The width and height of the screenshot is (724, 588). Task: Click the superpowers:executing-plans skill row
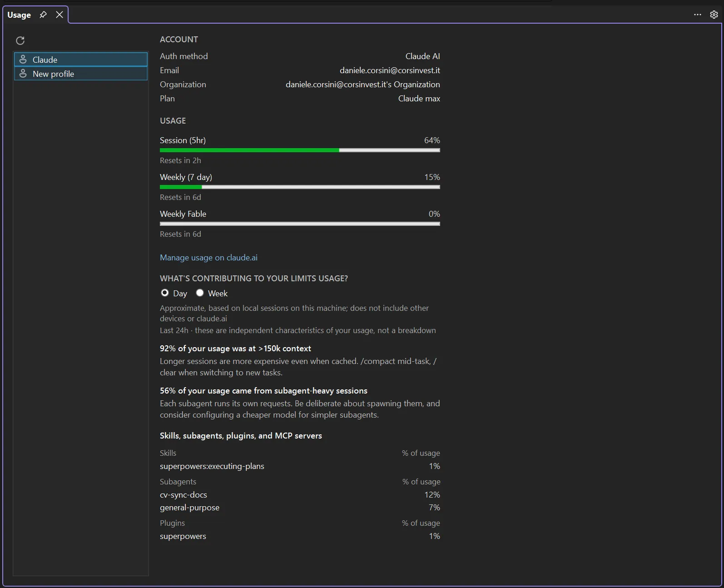tap(300, 466)
